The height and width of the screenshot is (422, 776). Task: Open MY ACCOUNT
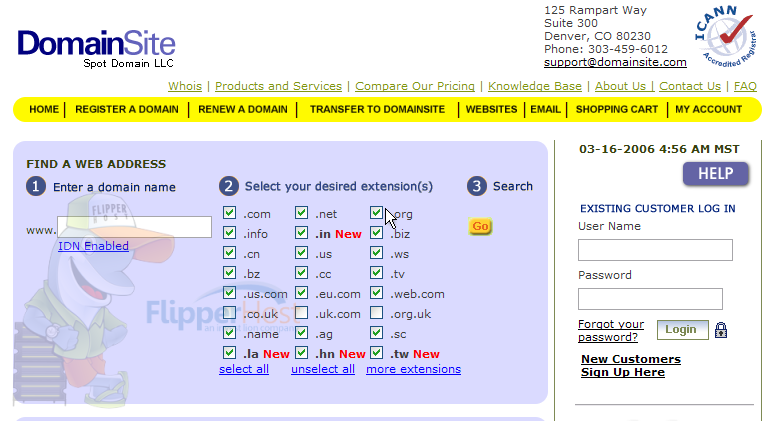coord(708,109)
